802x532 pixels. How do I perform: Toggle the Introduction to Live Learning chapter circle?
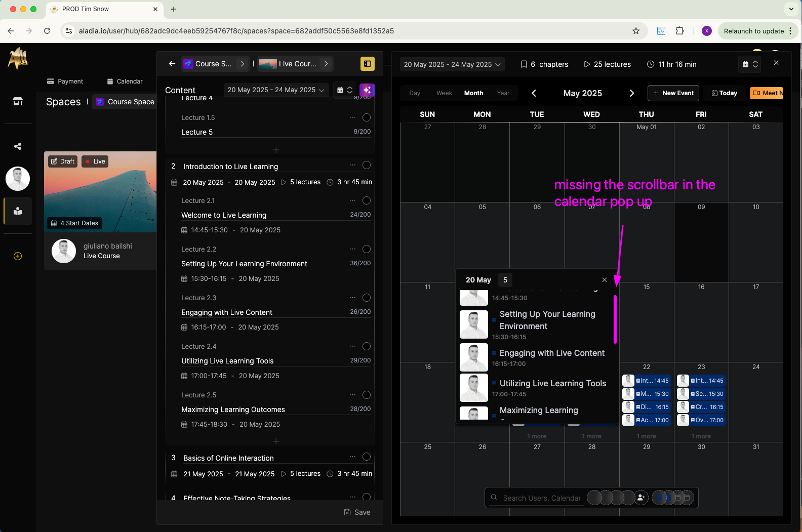coord(367,165)
